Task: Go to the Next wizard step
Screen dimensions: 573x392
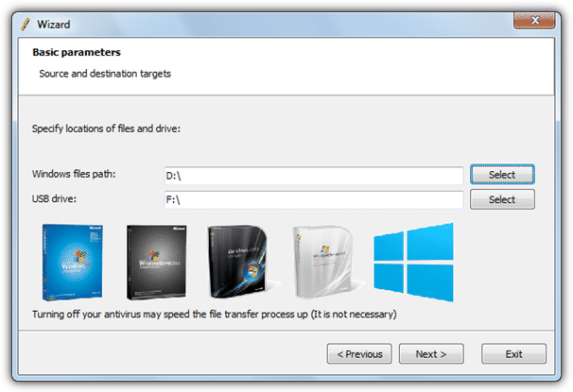Action: tap(430, 354)
